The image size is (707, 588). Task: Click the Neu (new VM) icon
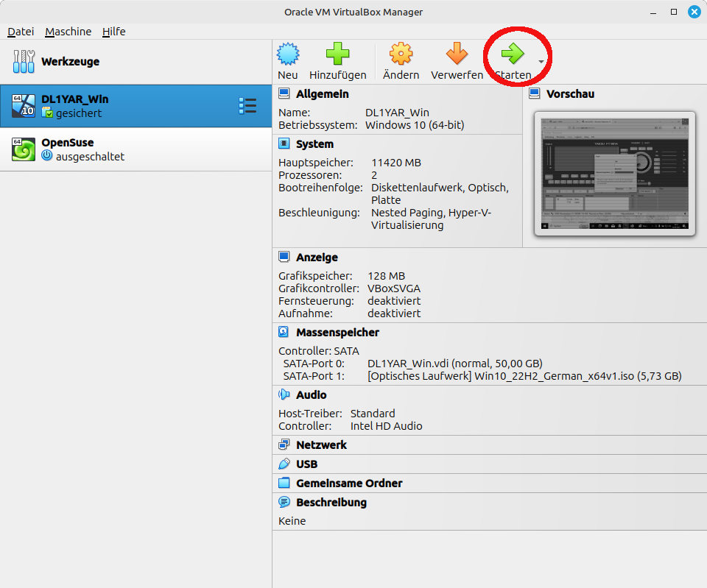coord(288,54)
